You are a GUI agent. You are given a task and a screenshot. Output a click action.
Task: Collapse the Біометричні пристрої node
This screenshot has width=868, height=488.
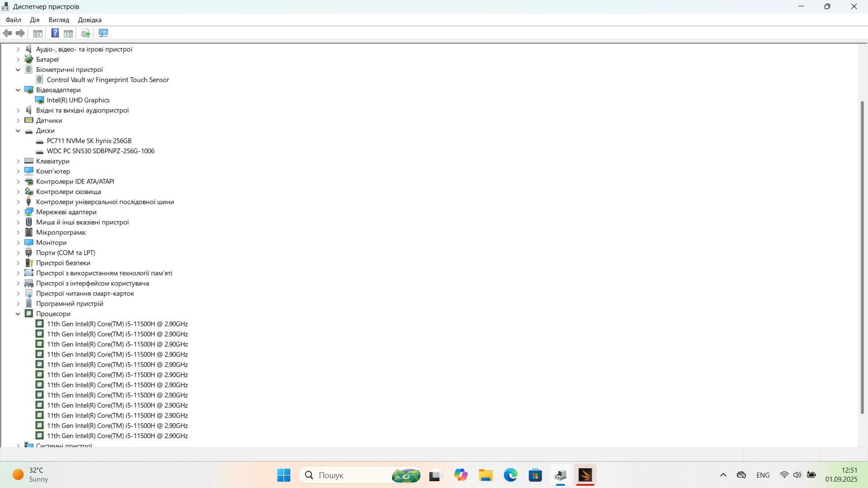tap(18, 70)
